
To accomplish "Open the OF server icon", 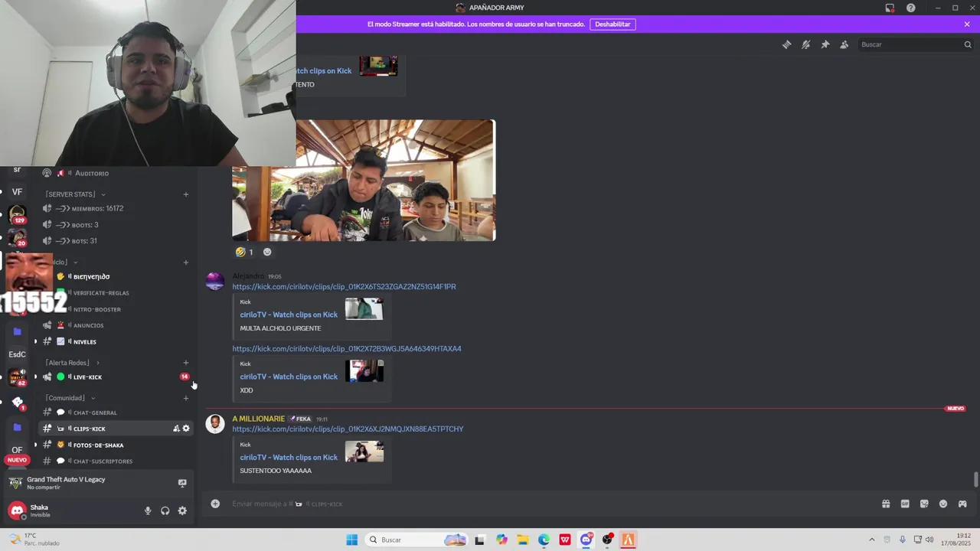I will (17, 450).
